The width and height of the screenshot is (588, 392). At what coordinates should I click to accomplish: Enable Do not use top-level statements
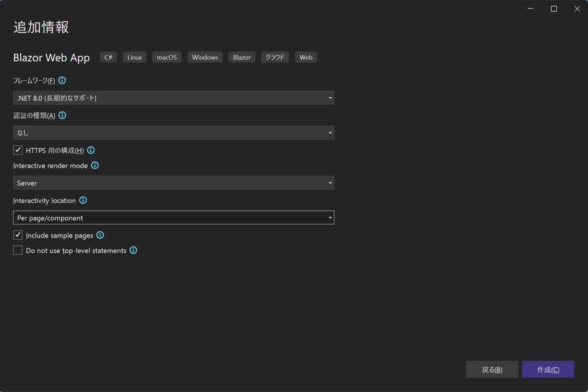[18, 250]
